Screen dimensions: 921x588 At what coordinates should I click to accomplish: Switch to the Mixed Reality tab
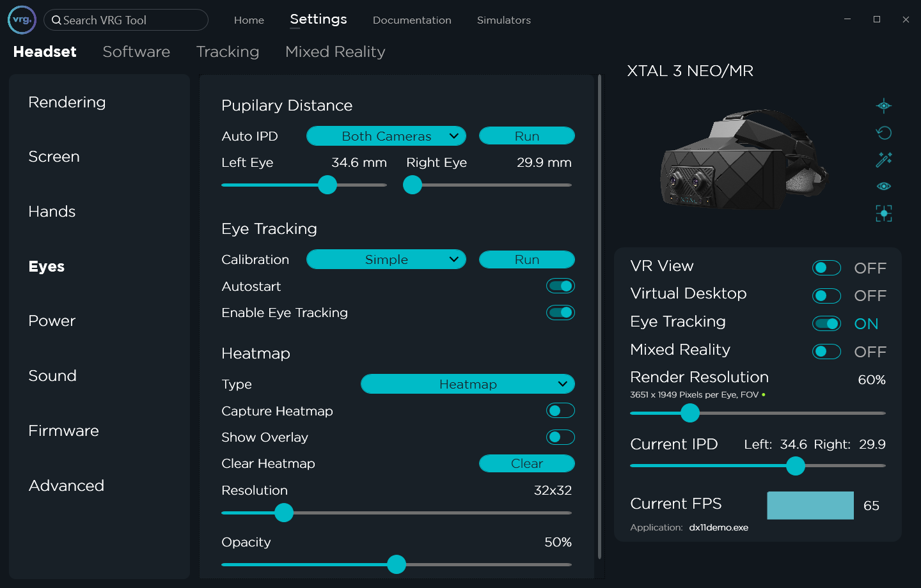tap(335, 52)
